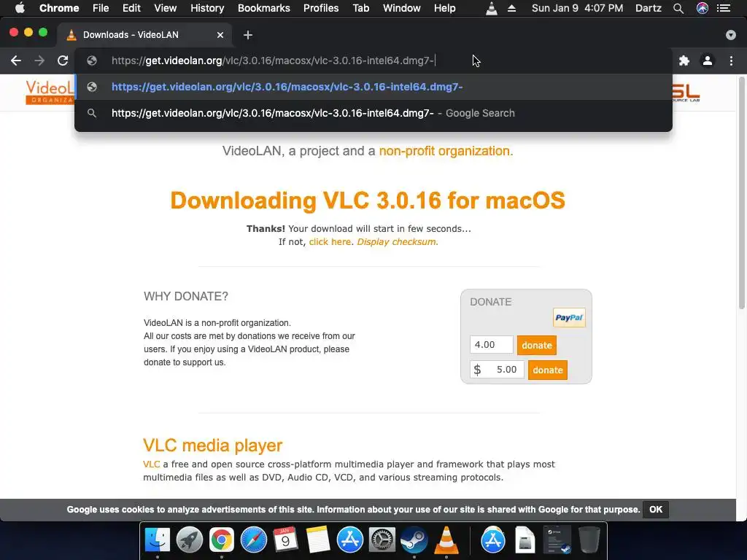Open the Trash in the Dock
Screen dimensions: 747x560
[589, 540]
